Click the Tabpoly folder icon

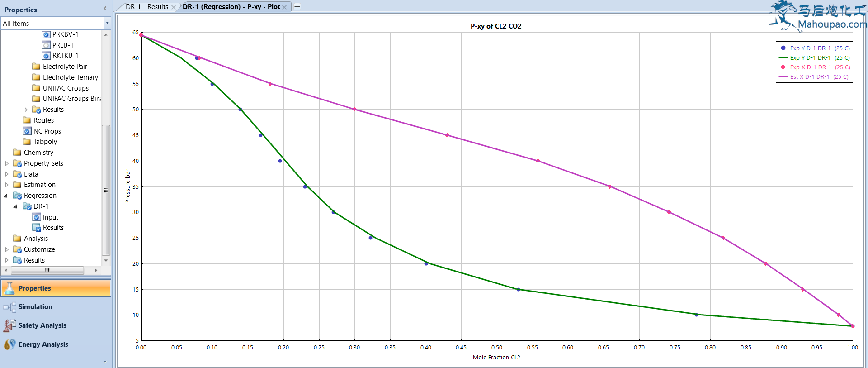tap(27, 142)
